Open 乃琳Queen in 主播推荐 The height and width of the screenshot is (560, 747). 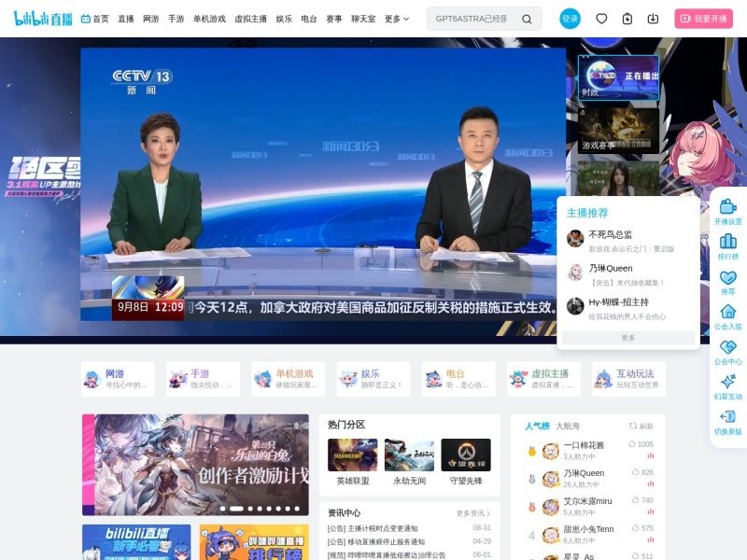click(x=627, y=274)
